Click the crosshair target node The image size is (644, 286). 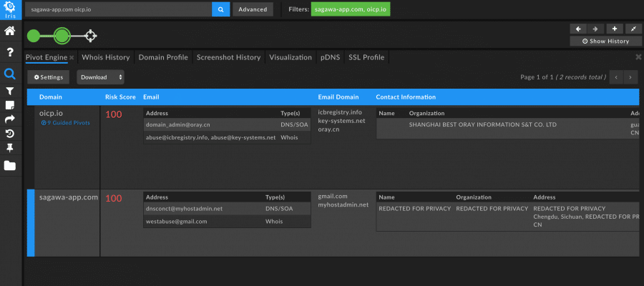pos(90,36)
